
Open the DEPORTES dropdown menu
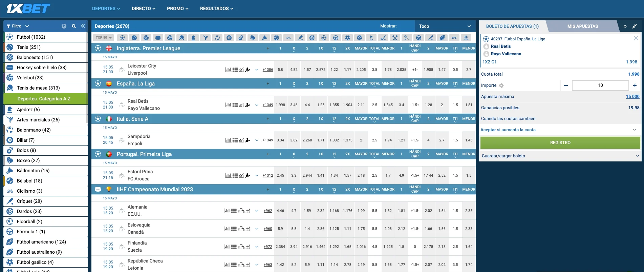(x=106, y=8)
